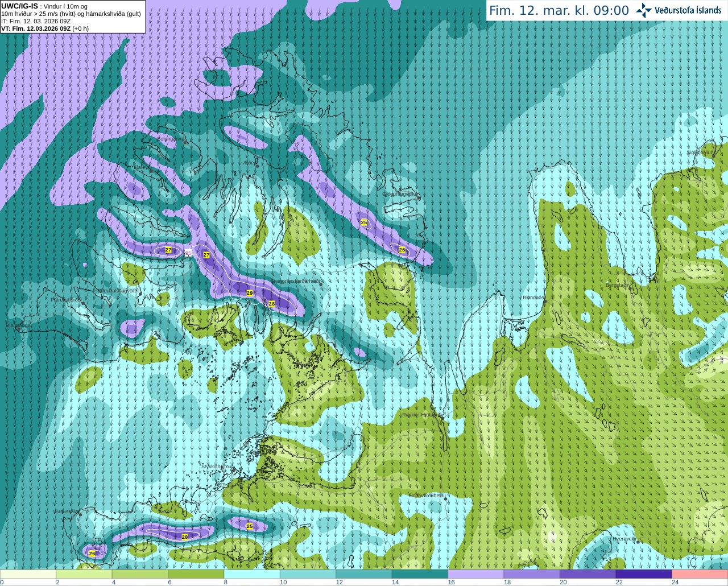Screen dimensions: 728x586
Task: Pick the 14–16 m/s dark teal legend swatch
Action: point(420,574)
